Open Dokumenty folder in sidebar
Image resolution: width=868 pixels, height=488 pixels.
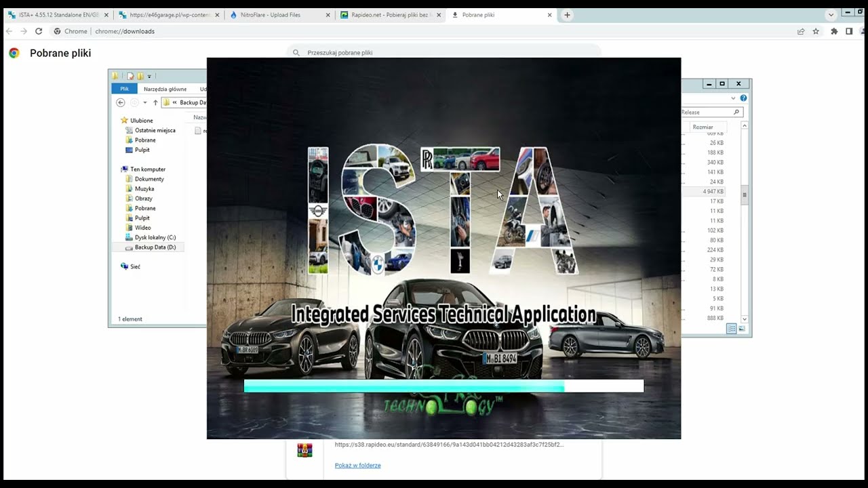pyautogui.click(x=149, y=179)
